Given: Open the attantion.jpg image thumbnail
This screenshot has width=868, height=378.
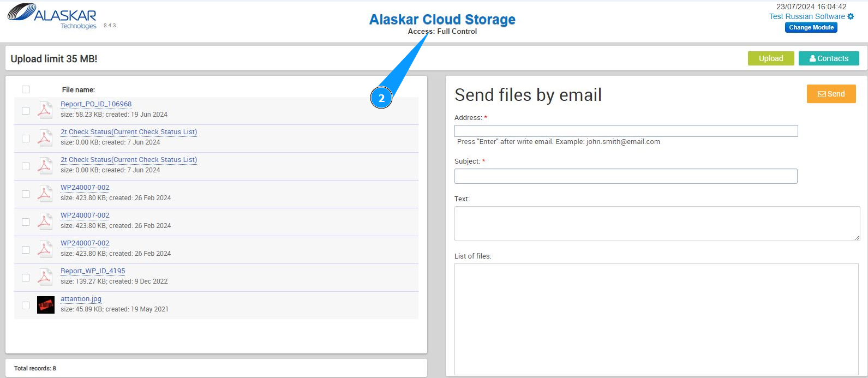Looking at the screenshot, I should 46,304.
